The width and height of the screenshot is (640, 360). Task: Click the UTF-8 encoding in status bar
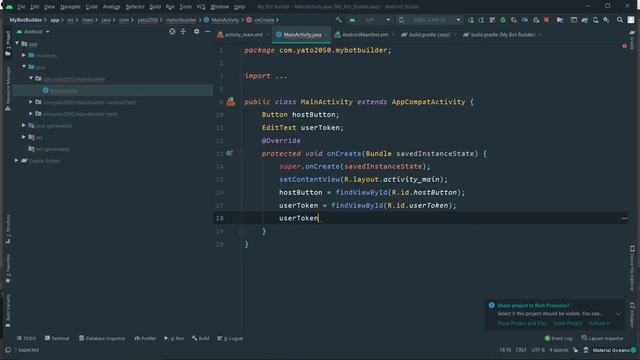[538, 350]
